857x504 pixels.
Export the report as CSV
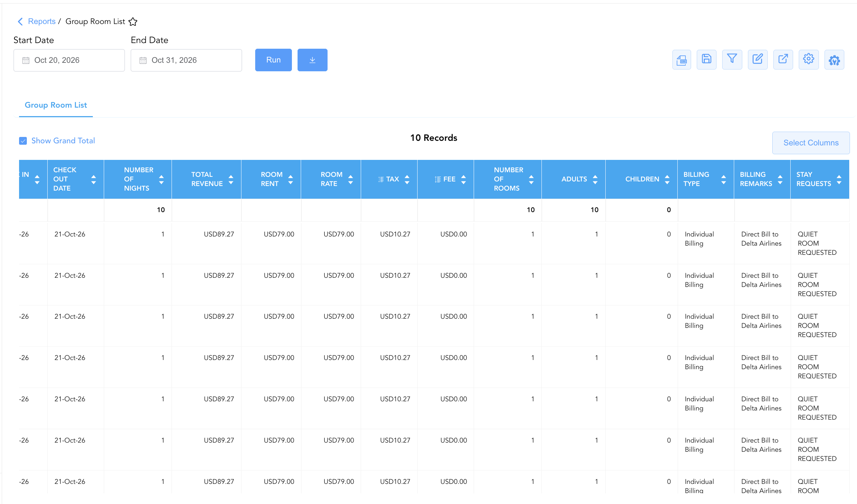tap(682, 60)
